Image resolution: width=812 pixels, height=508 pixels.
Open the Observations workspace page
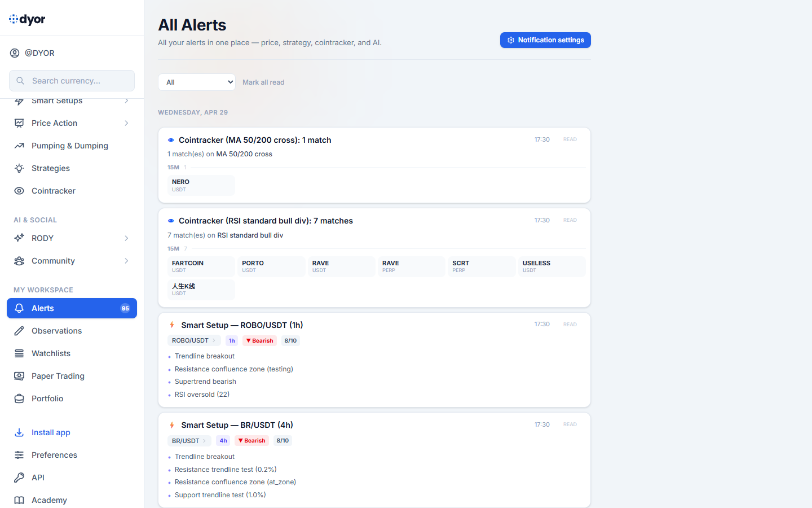pos(56,331)
